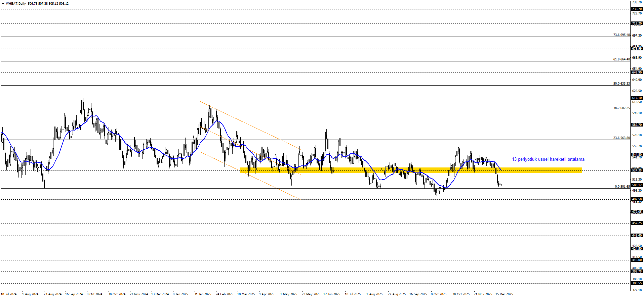The height and width of the screenshot is (298, 644).
Task: Select the 487.50 support level tag
Action: (637, 199)
